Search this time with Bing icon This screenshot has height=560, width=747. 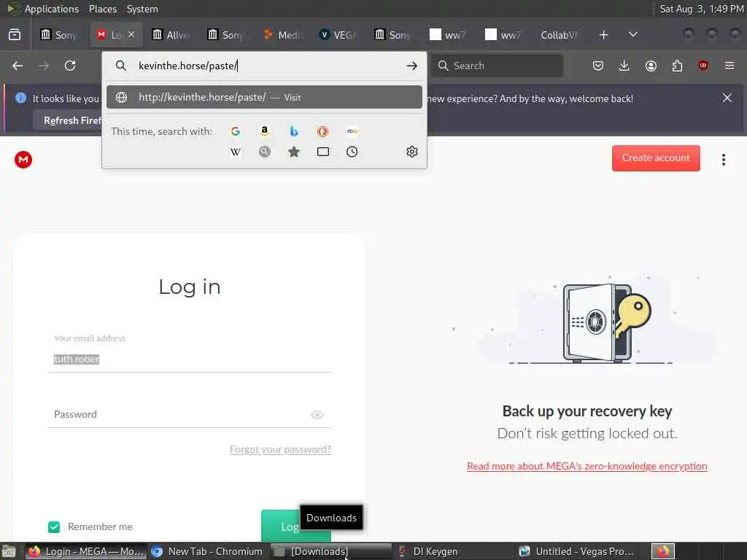[x=294, y=131]
